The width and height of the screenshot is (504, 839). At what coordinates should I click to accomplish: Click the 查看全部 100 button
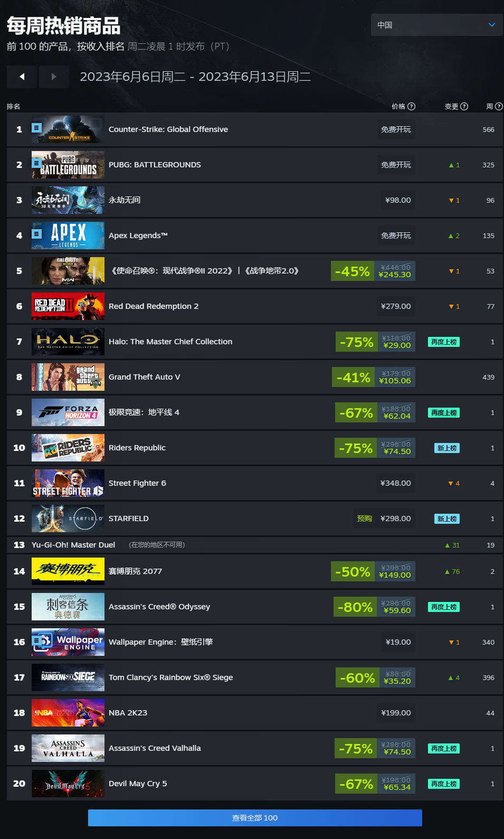tap(255, 818)
